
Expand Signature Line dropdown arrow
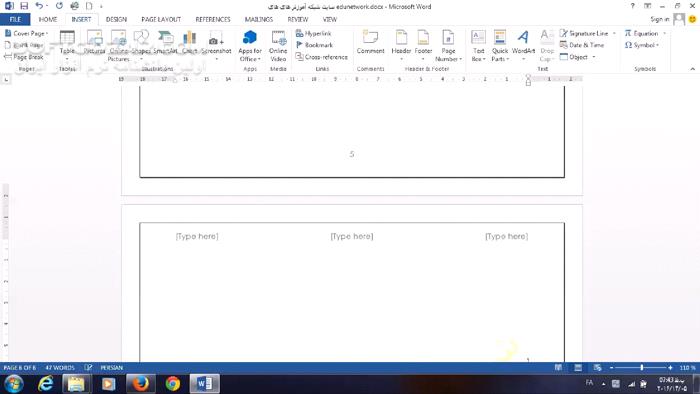[x=614, y=33]
